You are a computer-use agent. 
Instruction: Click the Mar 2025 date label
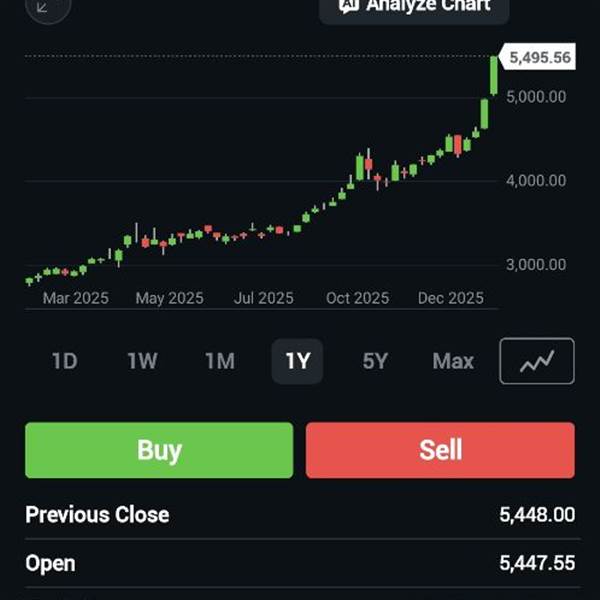point(75,298)
